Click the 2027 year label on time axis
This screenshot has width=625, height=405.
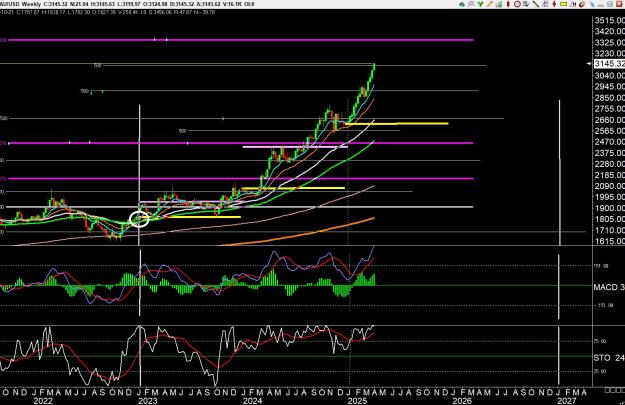coord(567,401)
